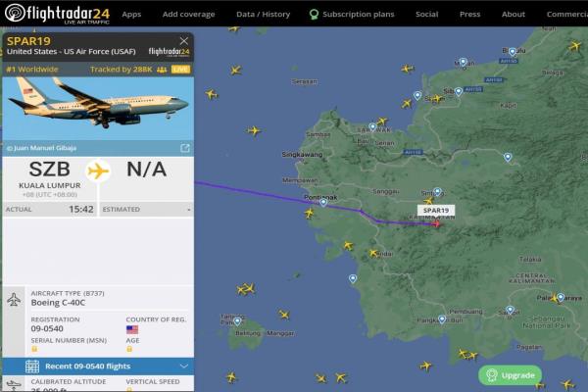Expand Recent 09-0540 flights section
The image size is (588, 392).
coord(98,367)
